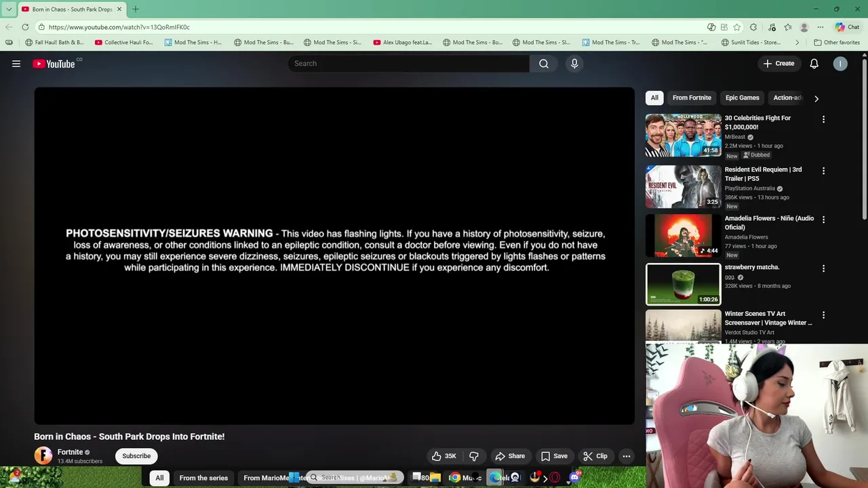
Task: Focus the YouTube search box
Action: pos(408,64)
